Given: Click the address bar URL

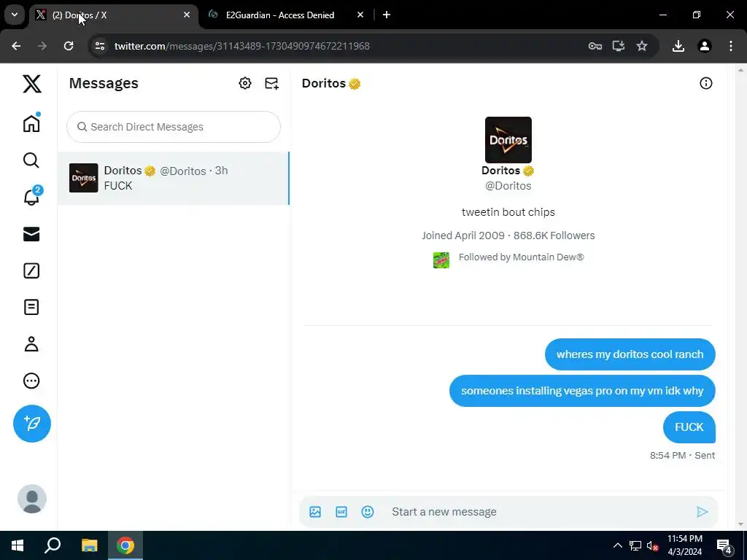Looking at the screenshot, I should click(x=242, y=46).
